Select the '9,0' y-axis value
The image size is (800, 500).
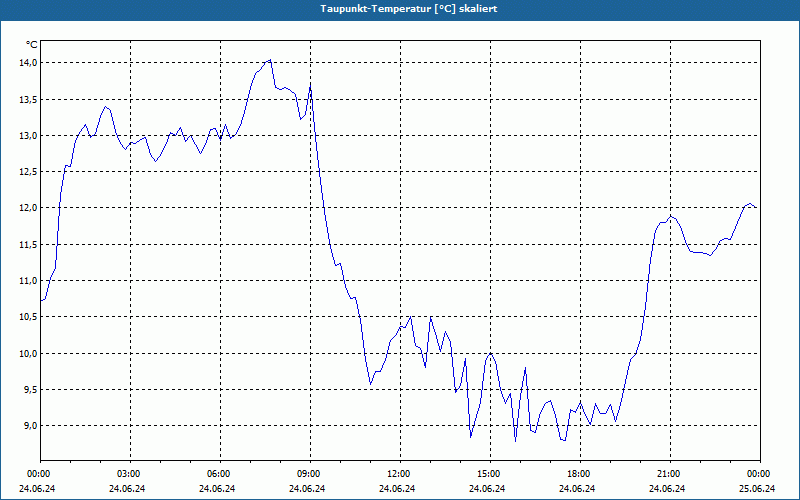[x=30, y=426]
